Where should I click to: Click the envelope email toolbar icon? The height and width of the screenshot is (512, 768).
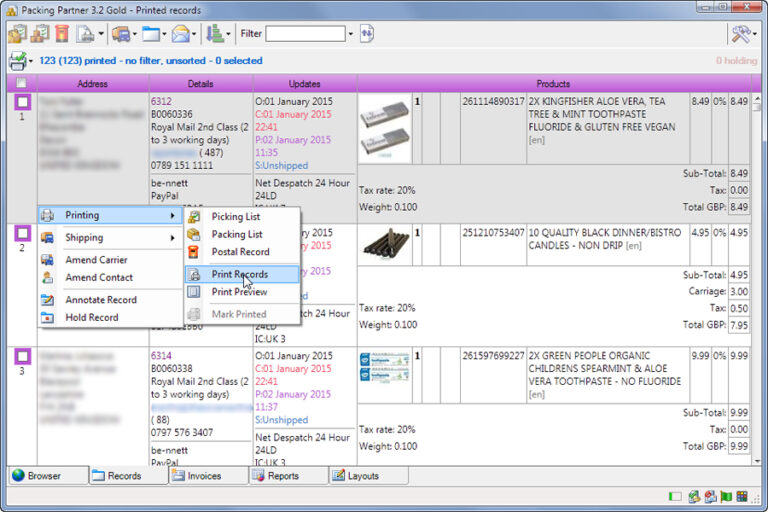click(x=179, y=34)
